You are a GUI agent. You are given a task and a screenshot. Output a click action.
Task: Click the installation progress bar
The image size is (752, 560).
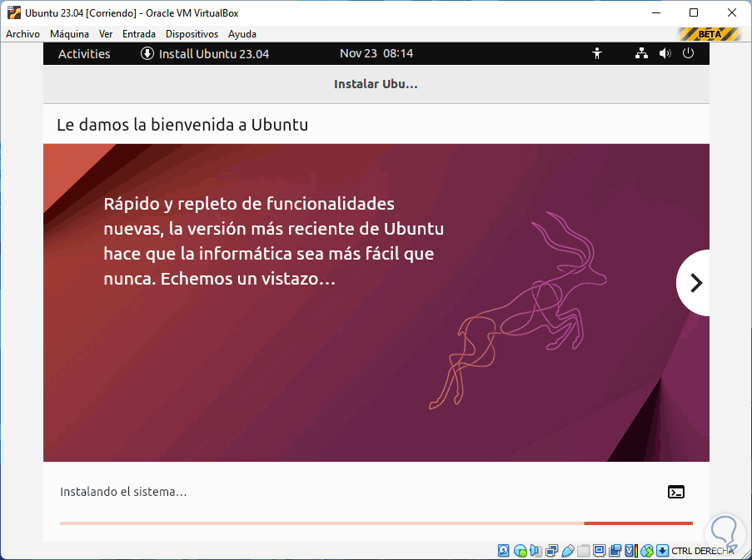(x=376, y=523)
